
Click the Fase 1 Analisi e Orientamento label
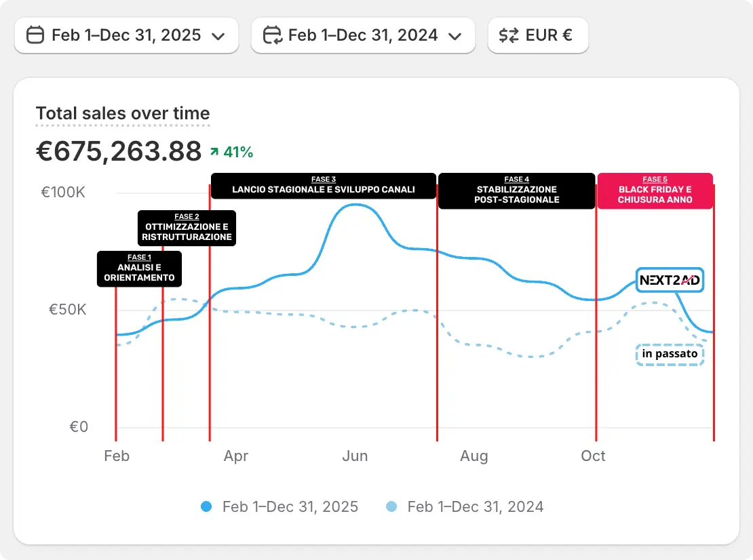click(139, 268)
